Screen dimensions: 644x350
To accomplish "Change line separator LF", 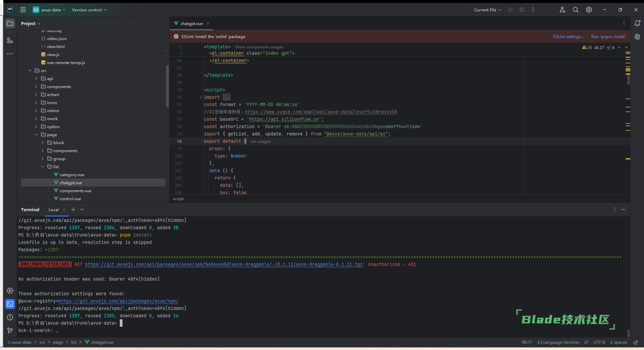I will 586,342.
